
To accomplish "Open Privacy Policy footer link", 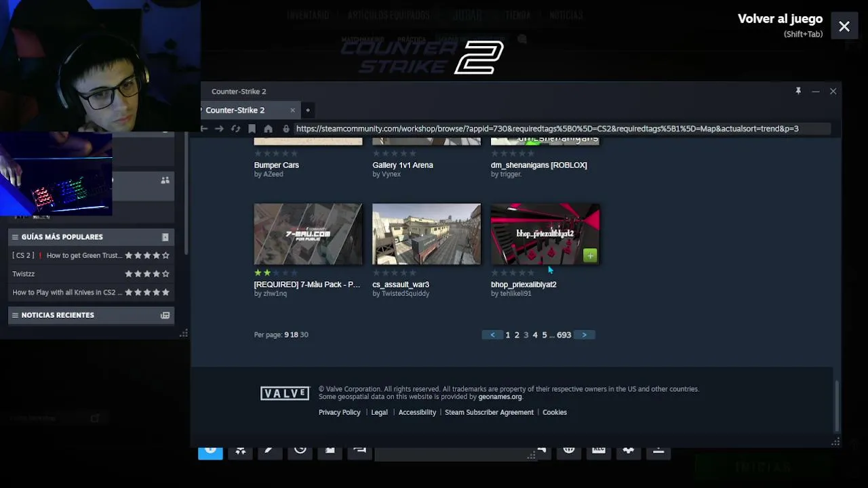I will click(339, 412).
